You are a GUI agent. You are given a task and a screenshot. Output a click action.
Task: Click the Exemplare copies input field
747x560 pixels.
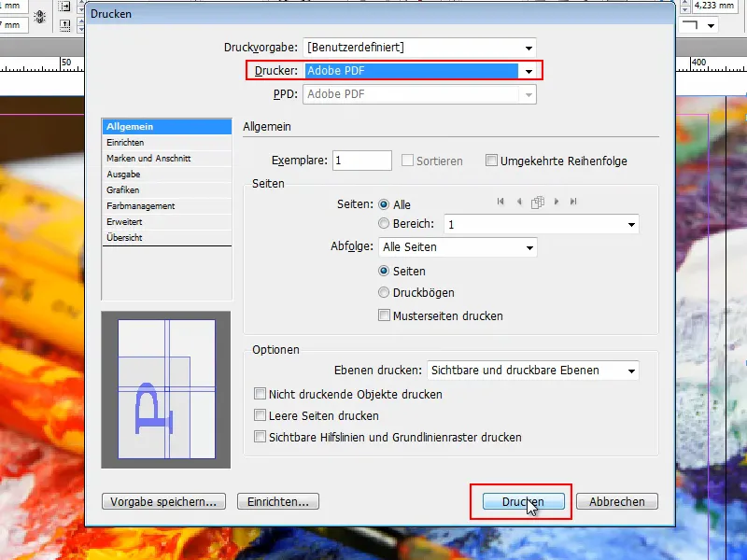(362, 161)
